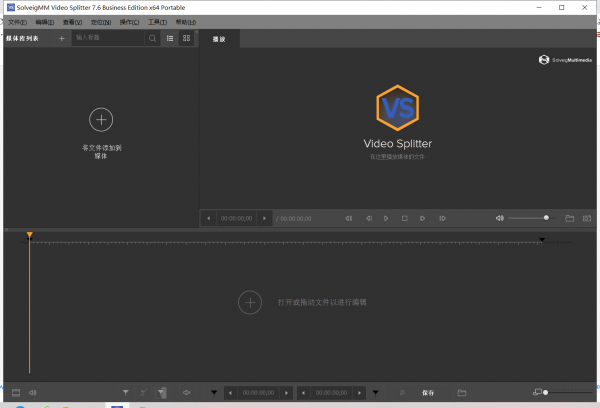600x408 pixels.
Task: Click the black end marker on the timeline ruler
Action: pyautogui.click(x=542, y=240)
